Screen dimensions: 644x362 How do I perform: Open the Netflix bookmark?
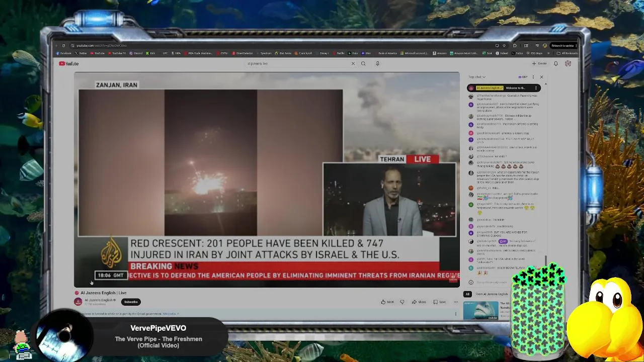click(339, 53)
